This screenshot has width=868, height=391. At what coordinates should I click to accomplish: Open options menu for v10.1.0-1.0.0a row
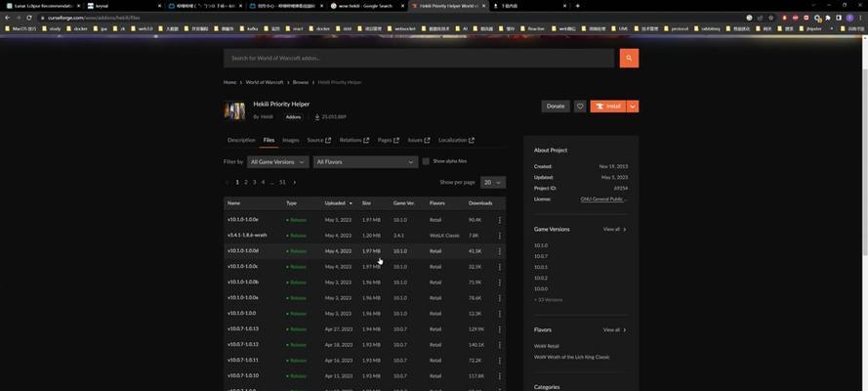click(x=499, y=298)
